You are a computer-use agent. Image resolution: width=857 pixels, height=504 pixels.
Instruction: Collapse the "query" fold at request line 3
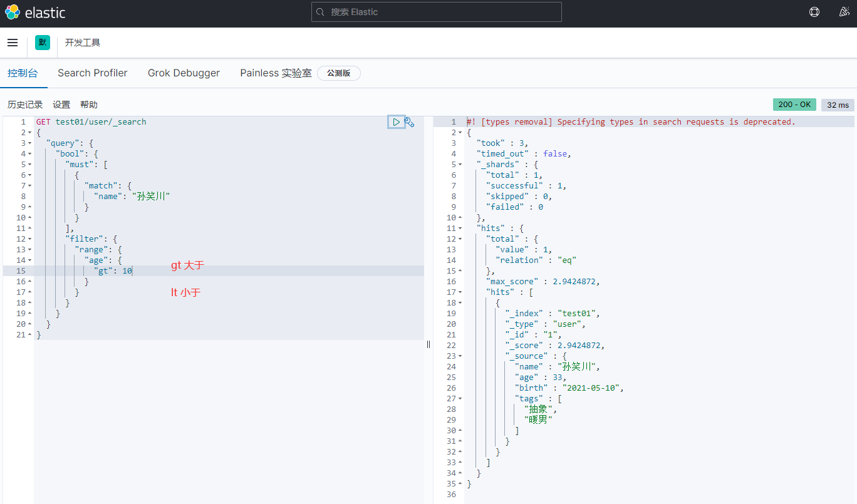[x=30, y=143]
